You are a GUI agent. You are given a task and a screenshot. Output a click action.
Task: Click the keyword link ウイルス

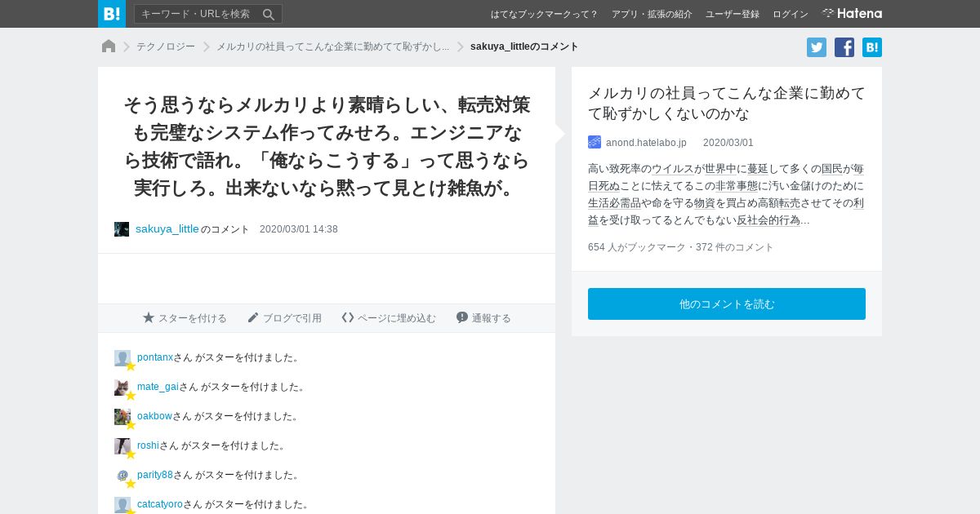pos(673,169)
